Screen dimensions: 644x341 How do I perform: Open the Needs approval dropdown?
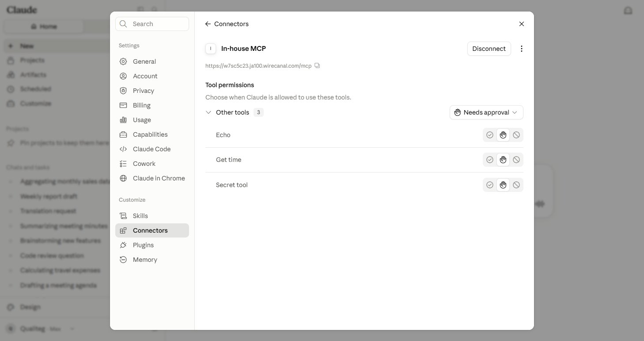pos(486,112)
